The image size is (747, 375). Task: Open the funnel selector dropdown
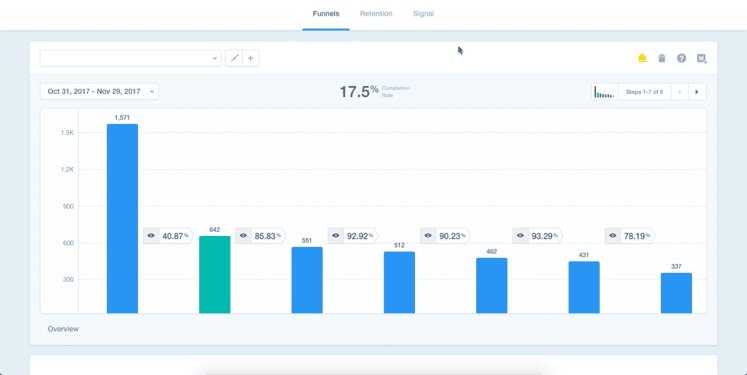pyautogui.click(x=131, y=58)
